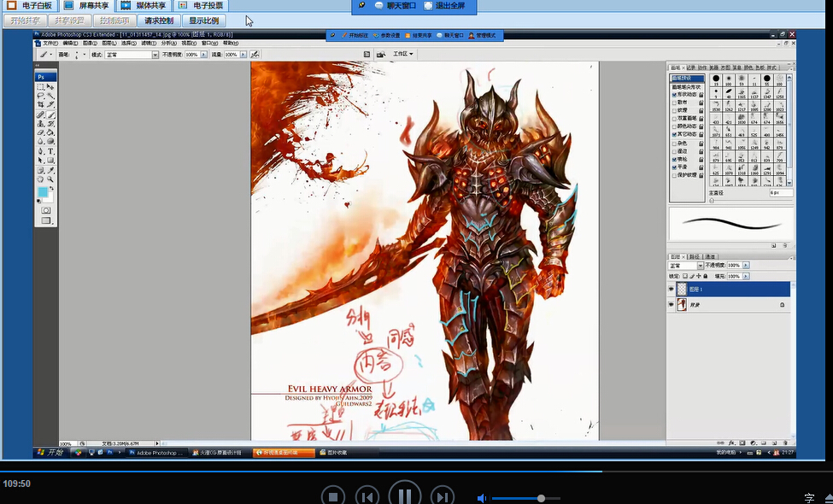
Task: Go back to the previous video track
Action: click(367, 496)
